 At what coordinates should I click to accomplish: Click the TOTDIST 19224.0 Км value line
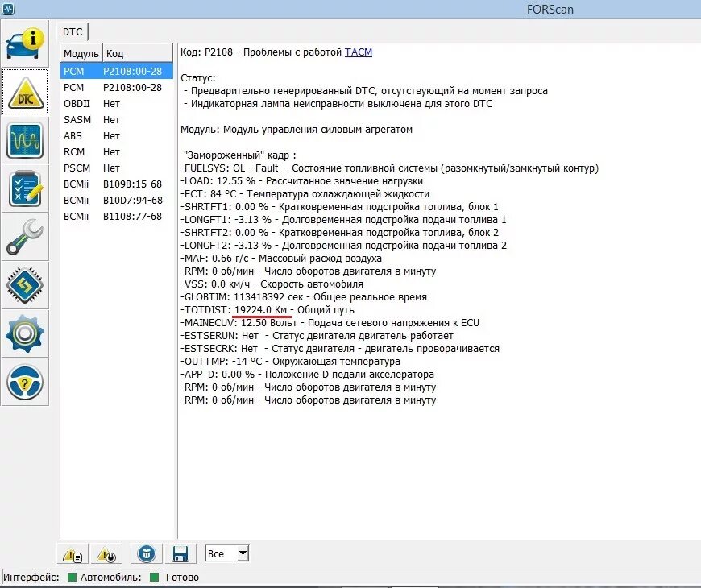pos(268,309)
